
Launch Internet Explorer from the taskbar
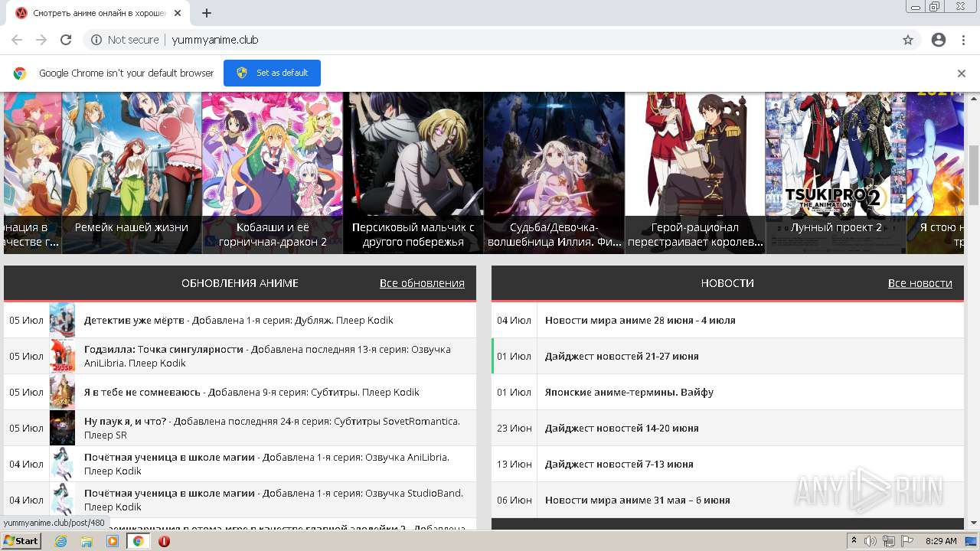point(60,541)
